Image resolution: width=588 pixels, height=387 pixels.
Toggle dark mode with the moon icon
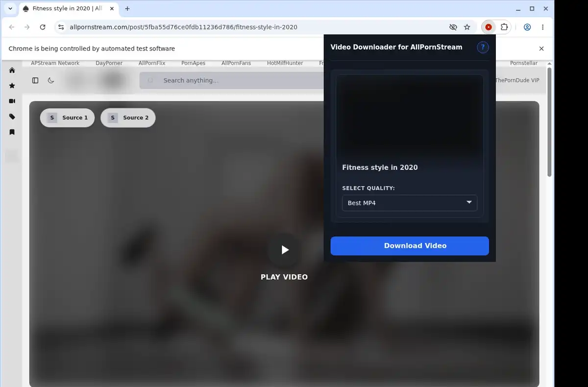tap(51, 80)
